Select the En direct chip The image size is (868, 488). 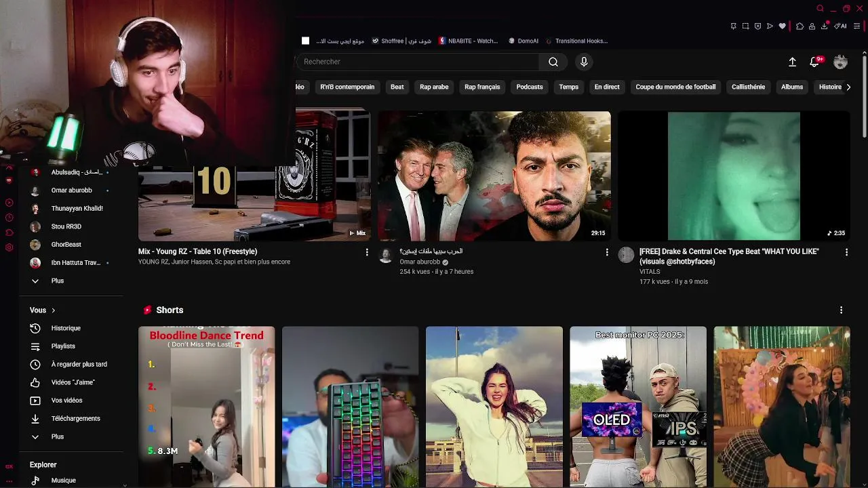[x=607, y=87]
